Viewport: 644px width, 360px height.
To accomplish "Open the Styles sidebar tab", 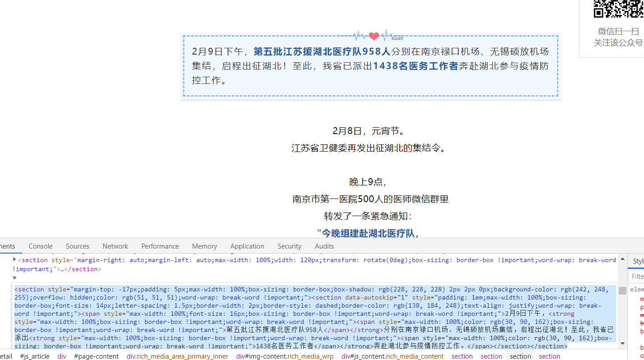I will (638, 261).
